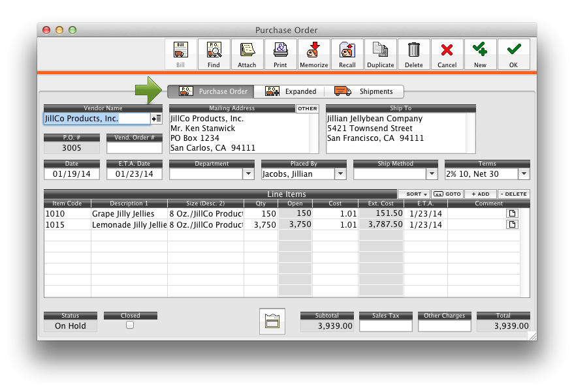
Task: Click the Total value 3,939.00
Action: pos(503,326)
